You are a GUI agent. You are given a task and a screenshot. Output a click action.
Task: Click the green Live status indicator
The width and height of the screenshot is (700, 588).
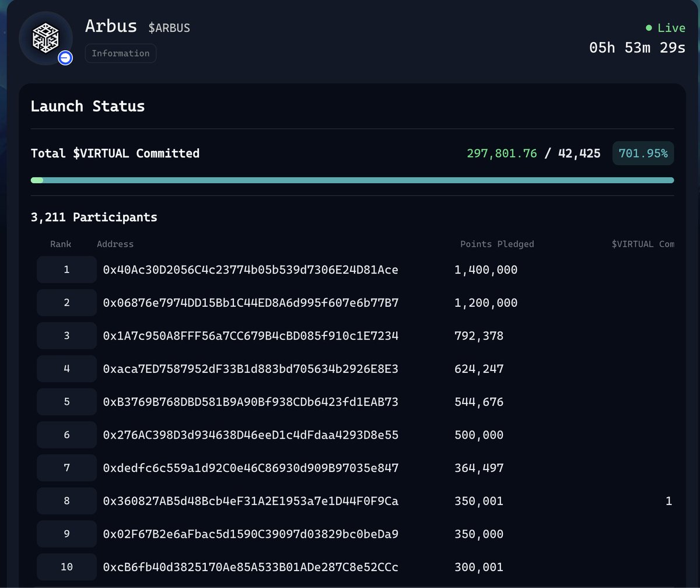tap(666, 28)
